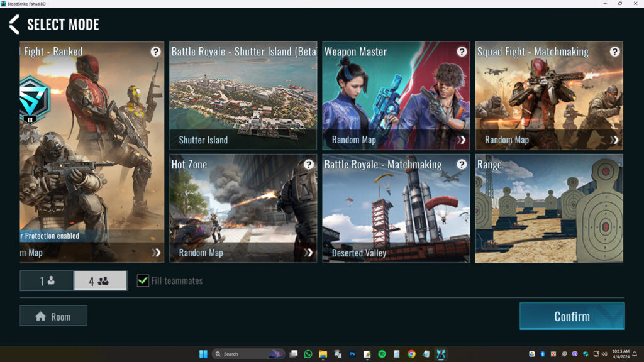Focus BloodStrike app icon on taskbar
This screenshot has width=644, height=362.
(x=441, y=354)
